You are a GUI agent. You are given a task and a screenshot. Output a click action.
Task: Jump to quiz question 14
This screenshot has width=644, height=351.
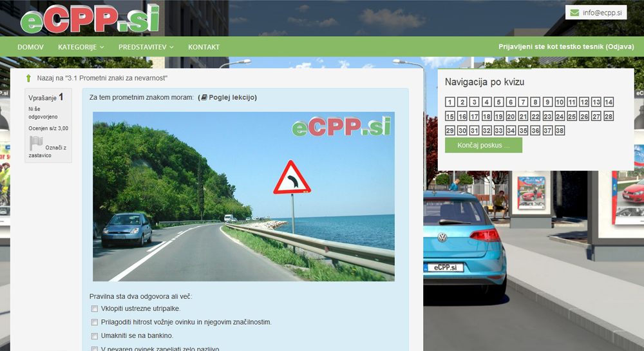point(609,102)
